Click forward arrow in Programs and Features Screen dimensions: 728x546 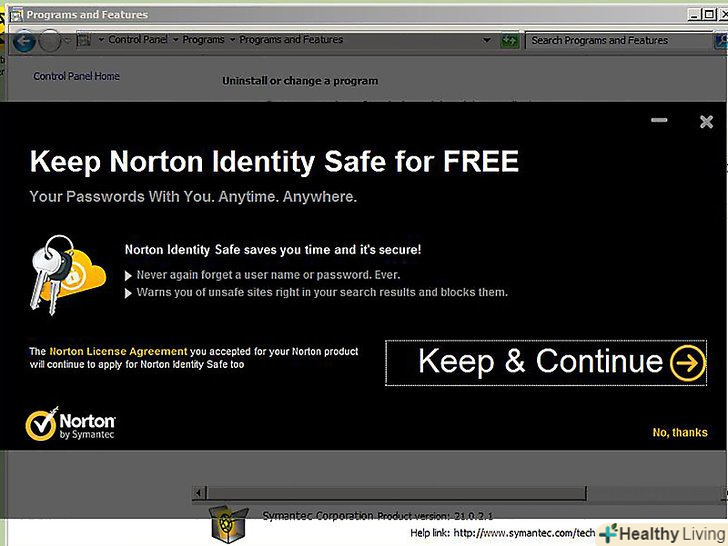[x=50, y=41]
